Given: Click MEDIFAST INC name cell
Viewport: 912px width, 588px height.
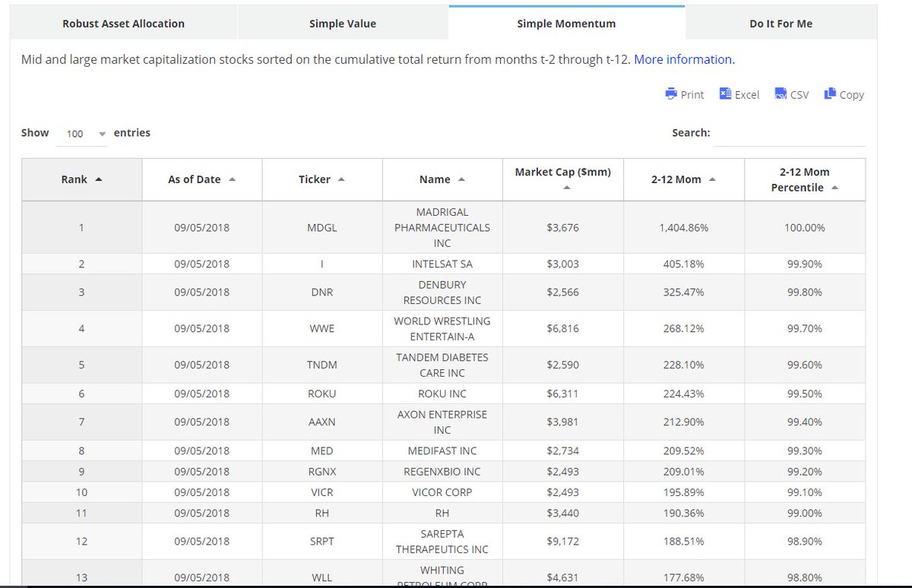Looking at the screenshot, I should (442, 450).
